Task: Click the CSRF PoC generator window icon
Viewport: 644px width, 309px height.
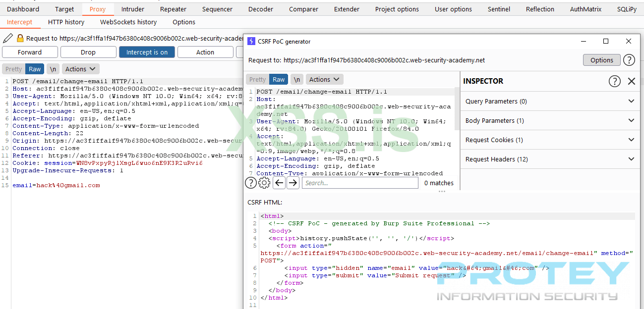Action: [x=251, y=42]
